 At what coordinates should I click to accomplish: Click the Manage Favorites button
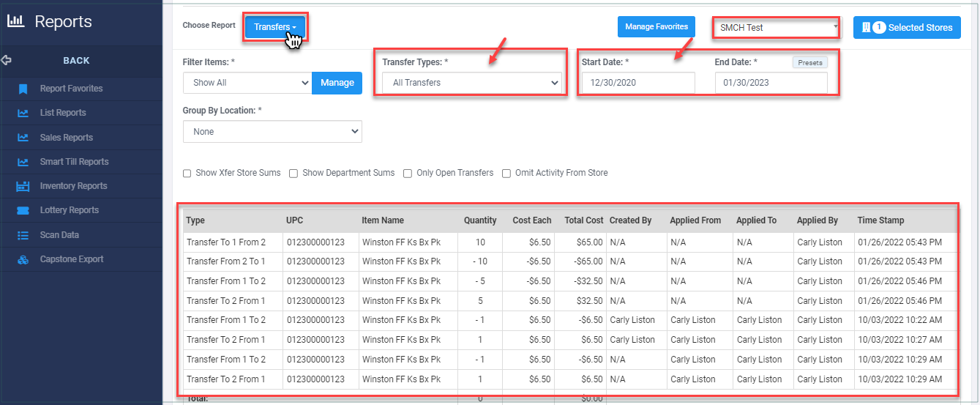click(657, 27)
